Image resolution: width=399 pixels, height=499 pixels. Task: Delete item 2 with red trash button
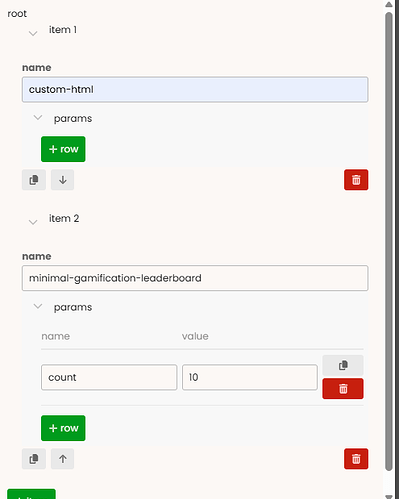tap(356, 459)
